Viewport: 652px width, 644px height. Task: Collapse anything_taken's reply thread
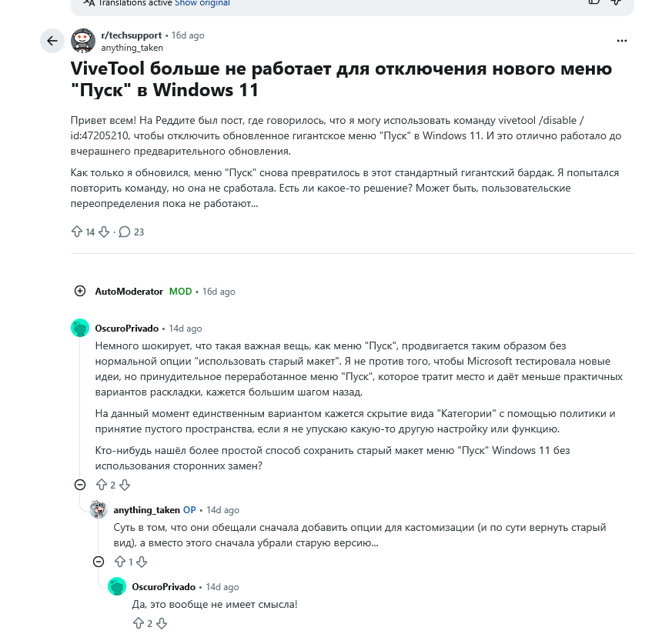(99, 562)
